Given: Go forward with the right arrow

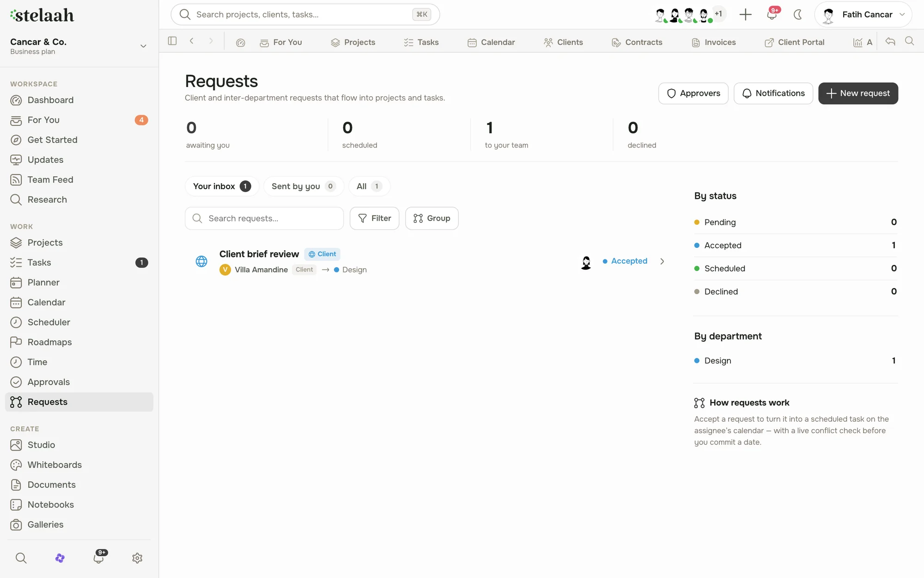Looking at the screenshot, I should (x=211, y=41).
